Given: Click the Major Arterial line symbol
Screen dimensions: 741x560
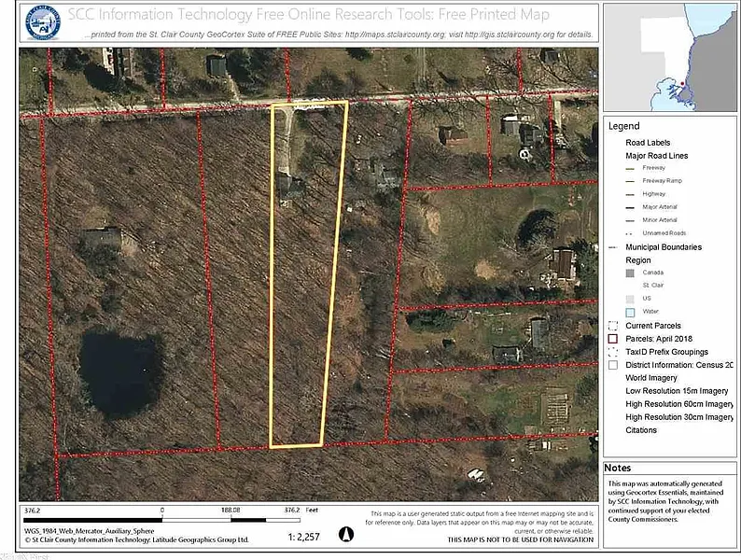Looking at the screenshot, I should point(630,207).
